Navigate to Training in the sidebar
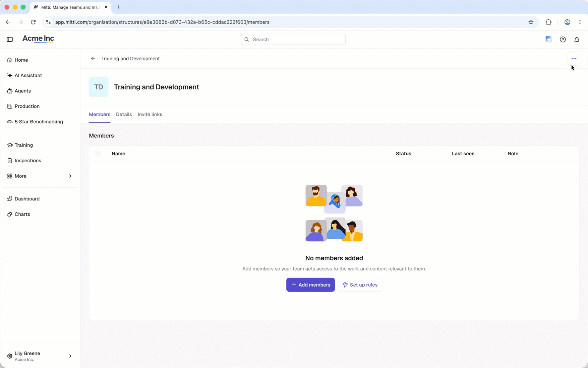 point(20,145)
